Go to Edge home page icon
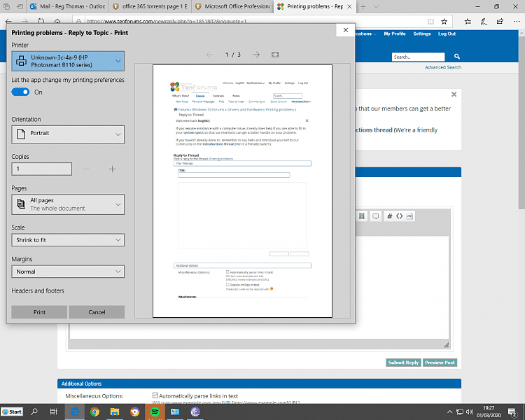525x420 pixels. coord(57,22)
